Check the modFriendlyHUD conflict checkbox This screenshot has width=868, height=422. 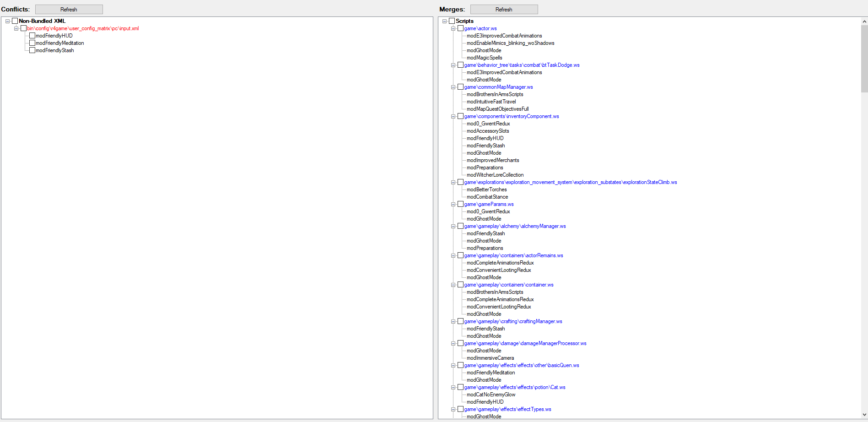pos(32,36)
